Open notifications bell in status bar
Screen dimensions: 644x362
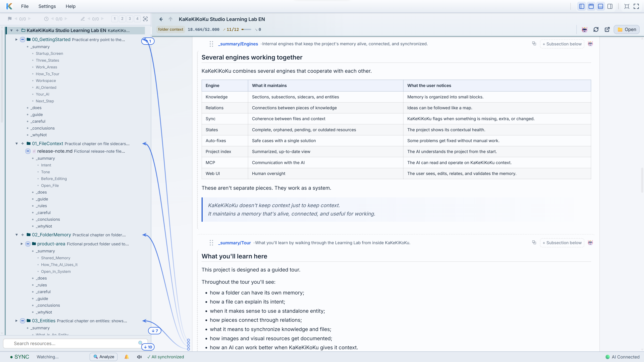[127, 357]
